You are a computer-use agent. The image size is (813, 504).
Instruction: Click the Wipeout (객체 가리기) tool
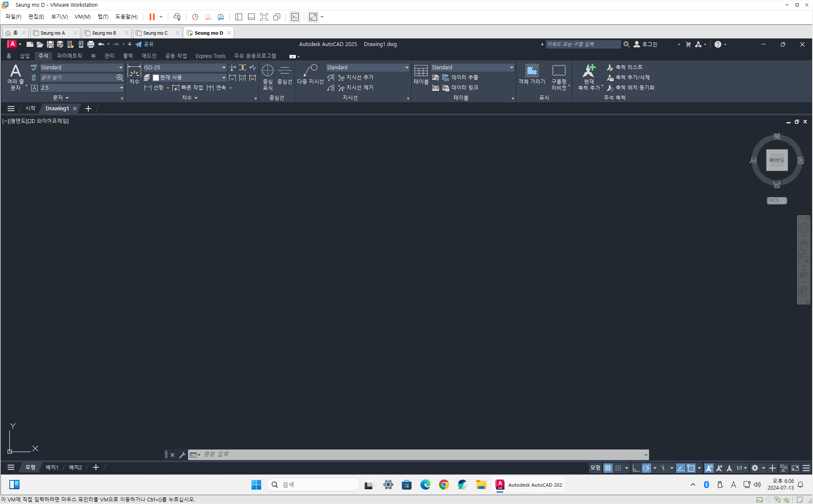[532, 74]
